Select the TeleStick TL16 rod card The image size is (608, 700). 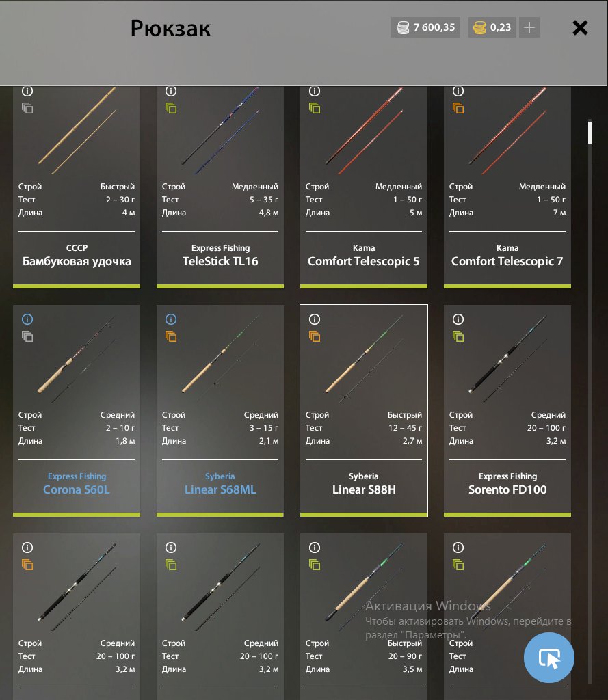[220, 187]
